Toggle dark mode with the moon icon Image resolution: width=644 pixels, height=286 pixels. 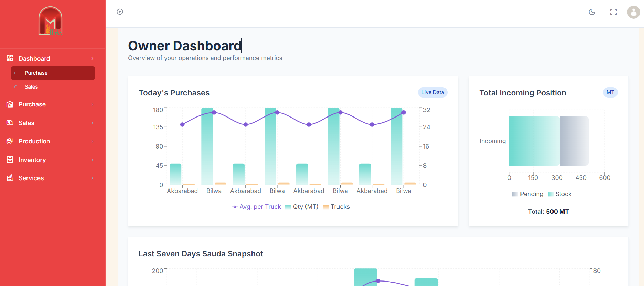(x=592, y=12)
